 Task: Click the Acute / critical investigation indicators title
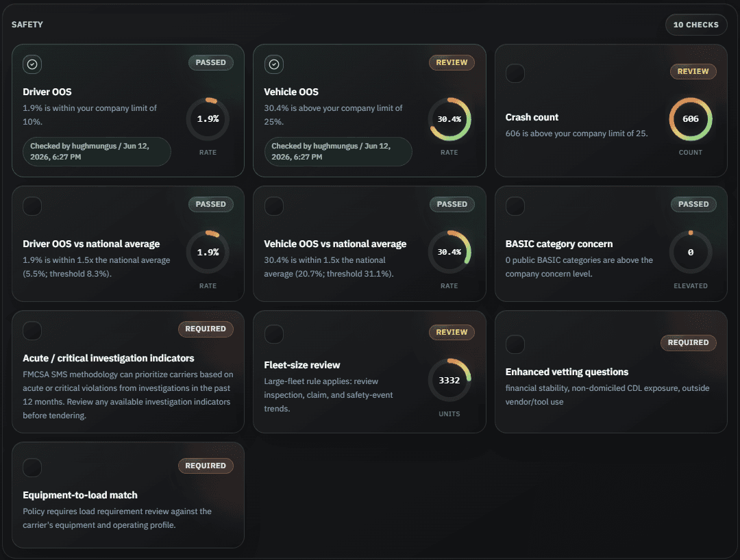pyautogui.click(x=108, y=358)
